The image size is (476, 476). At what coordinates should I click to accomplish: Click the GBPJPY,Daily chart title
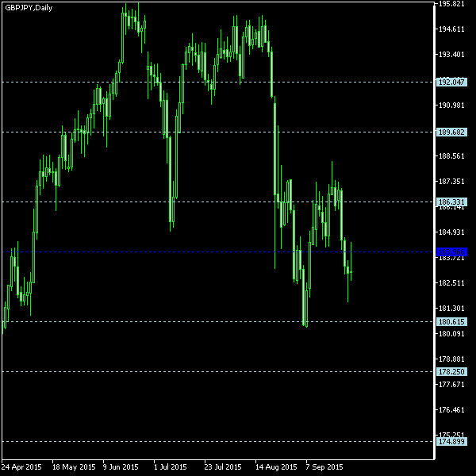point(29,8)
